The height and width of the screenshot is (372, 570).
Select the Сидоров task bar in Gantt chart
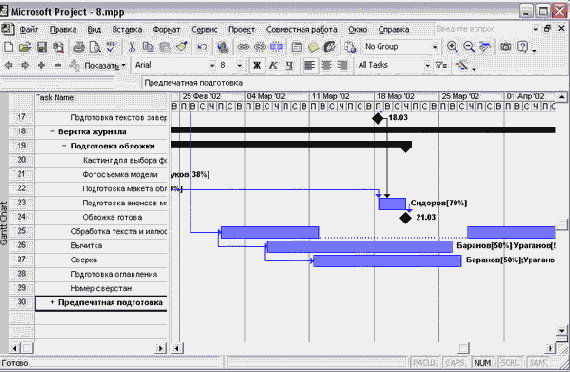point(392,204)
